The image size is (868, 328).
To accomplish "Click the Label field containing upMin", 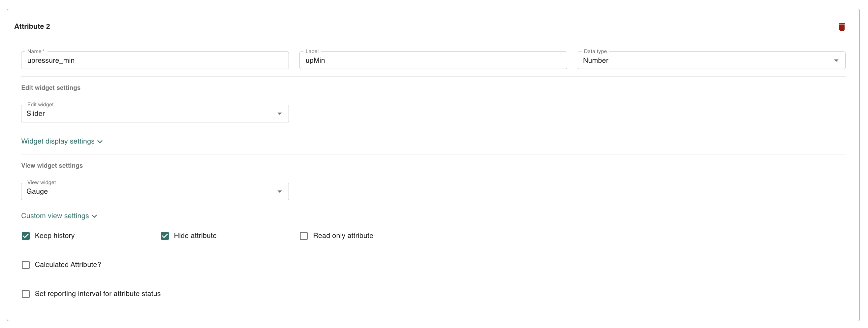I will [x=433, y=61].
